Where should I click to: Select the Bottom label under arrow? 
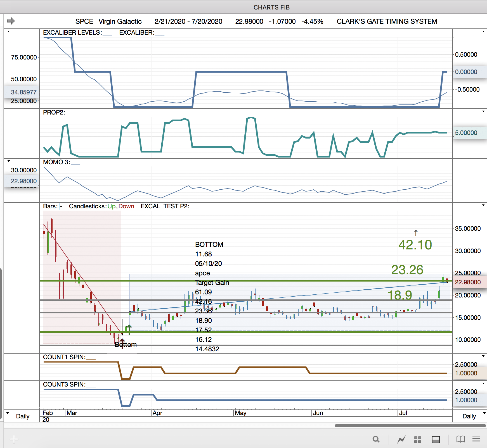(x=126, y=345)
